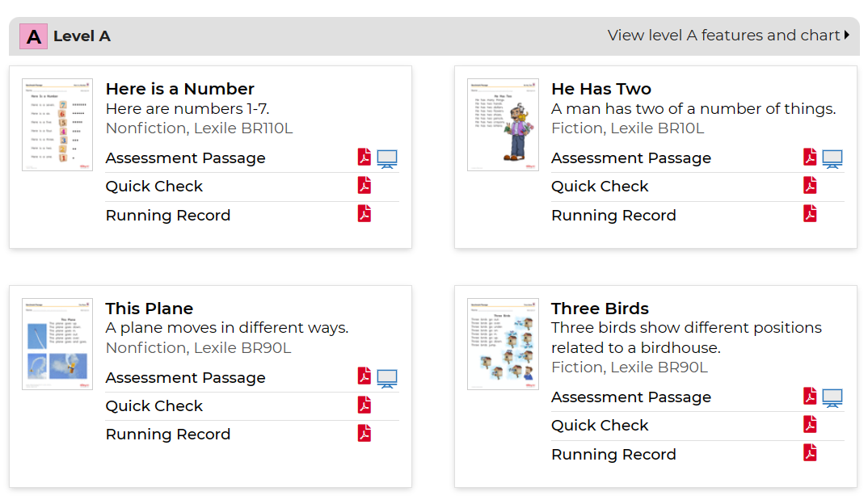The width and height of the screenshot is (868, 504).
Task: Open projectable version of This Plane passage
Action: [x=387, y=379]
